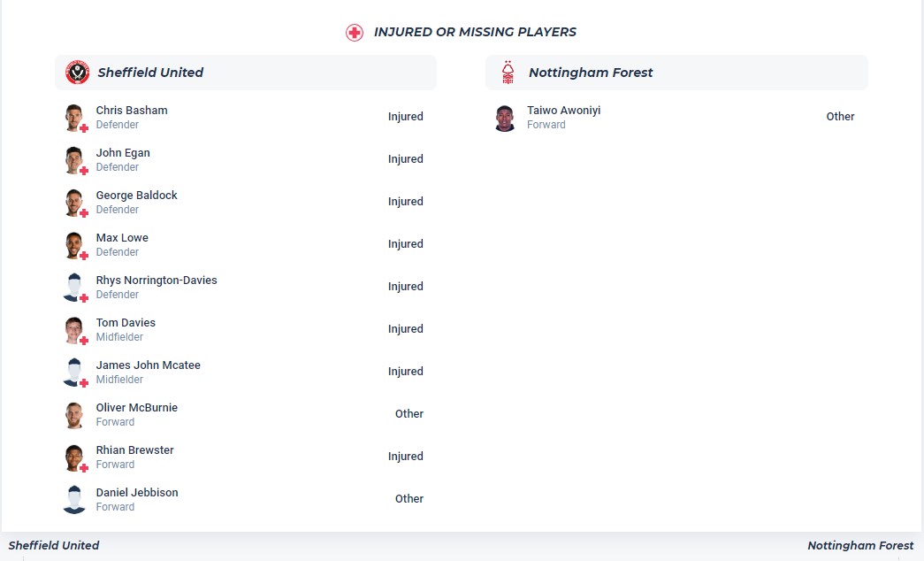Screen dimensions: 924x561
Task: Click Sheffield United label in bottom bar
Action: [x=54, y=546]
